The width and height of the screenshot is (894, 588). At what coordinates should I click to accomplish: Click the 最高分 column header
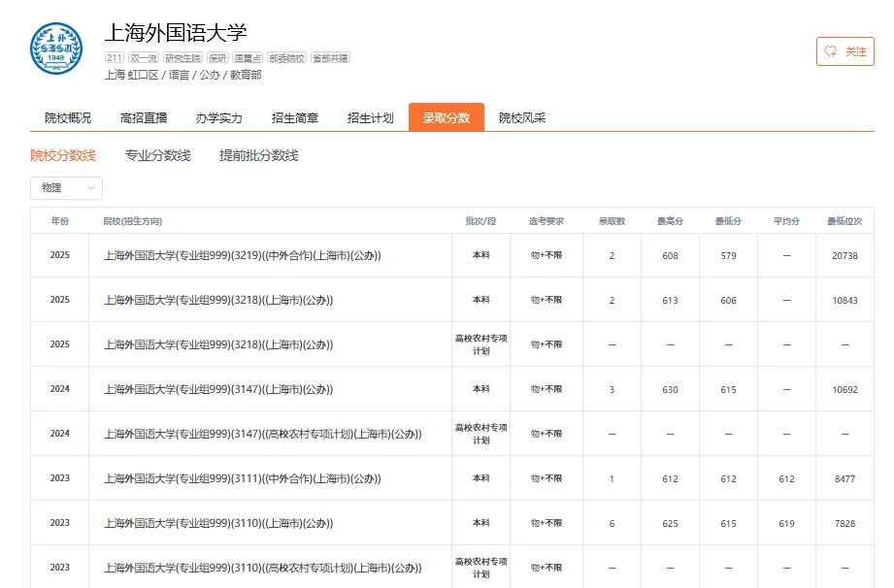click(670, 221)
